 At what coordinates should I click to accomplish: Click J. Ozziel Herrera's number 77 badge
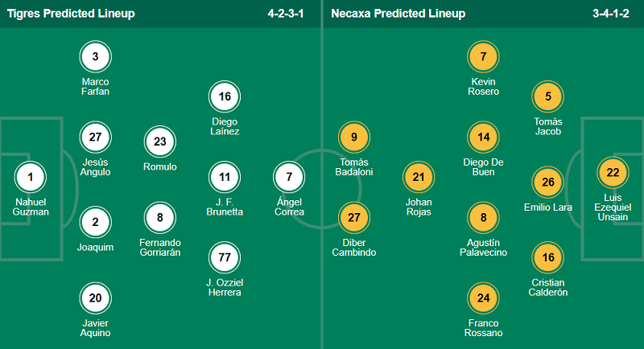tap(225, 257)
